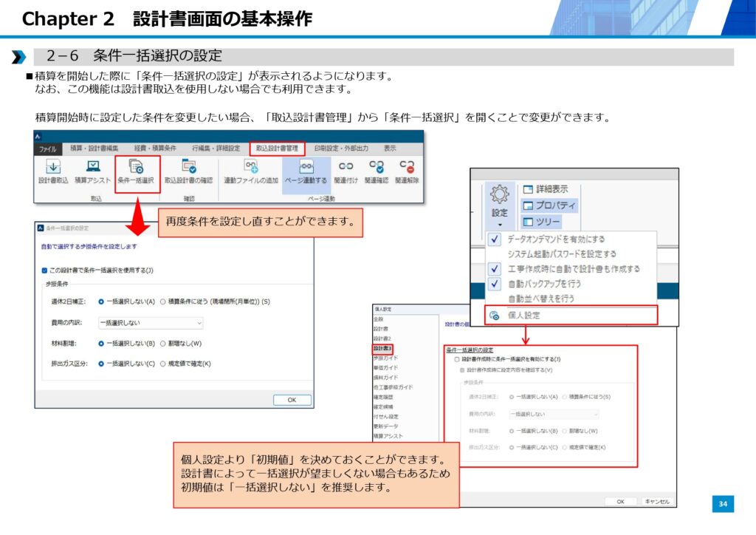Select 設計書3 in the 個人設定 list
The image size is (756, 535).
(382, 347)
